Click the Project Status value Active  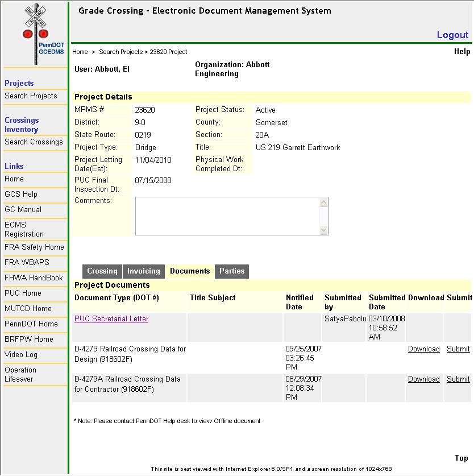pos(265,110)
